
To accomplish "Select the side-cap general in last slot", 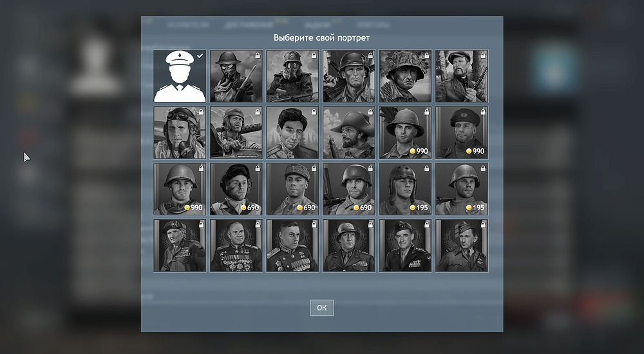I will point(462,246).
